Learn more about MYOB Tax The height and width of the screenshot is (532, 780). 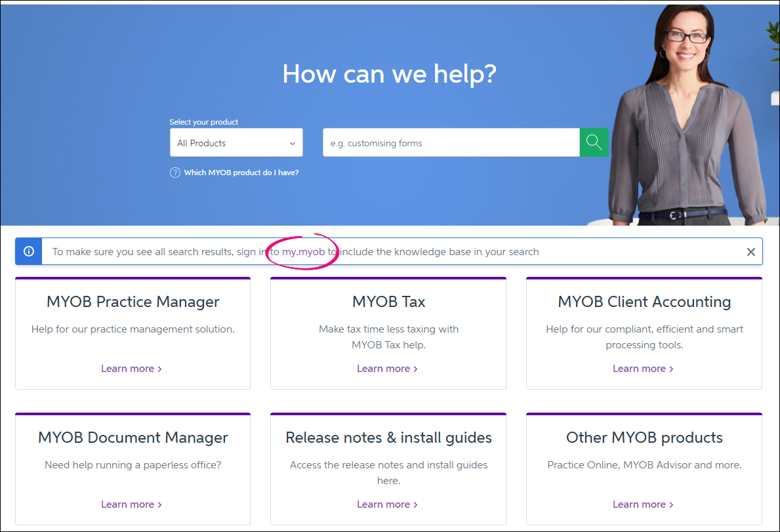(x=387, y=369)
